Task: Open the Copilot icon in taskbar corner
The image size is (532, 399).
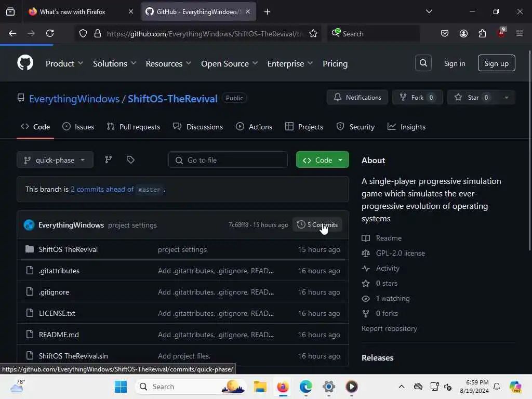Action: 515,387
